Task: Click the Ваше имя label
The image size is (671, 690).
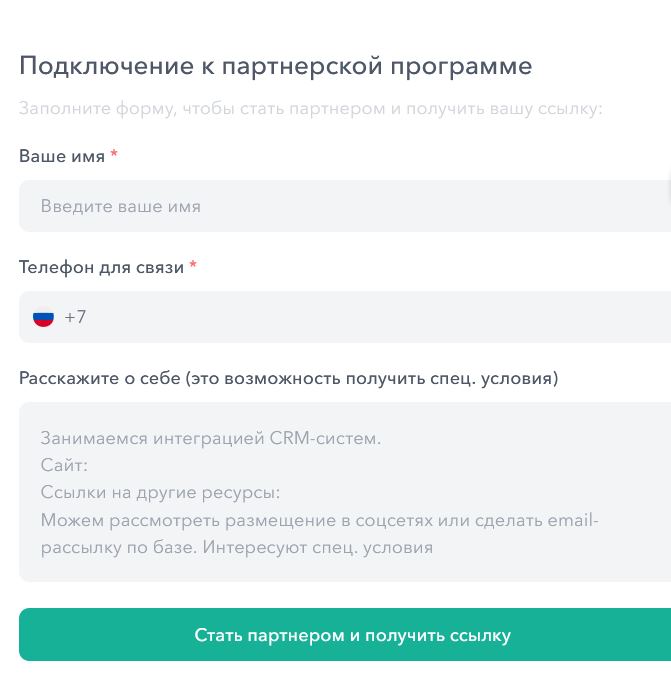Action: click(62, 156)
